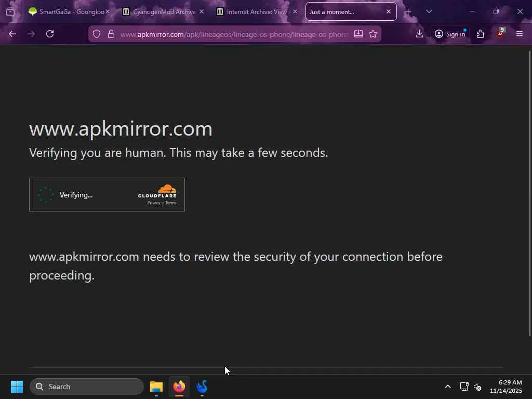Open the blue swan app in taskbar
Viewport: 532px width, 399px height.
pos(202,387)
